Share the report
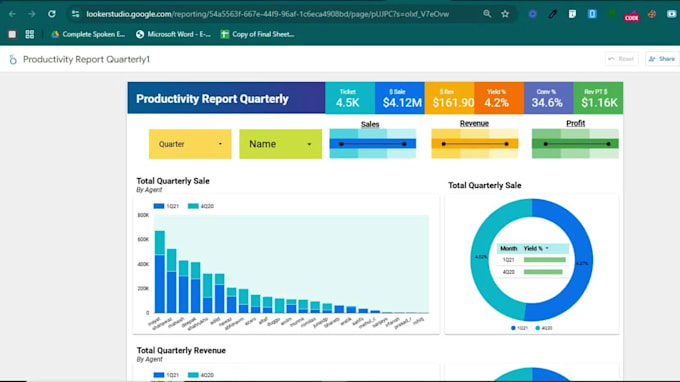The height and width of the screenshot is (382, 680). (662, 59)
